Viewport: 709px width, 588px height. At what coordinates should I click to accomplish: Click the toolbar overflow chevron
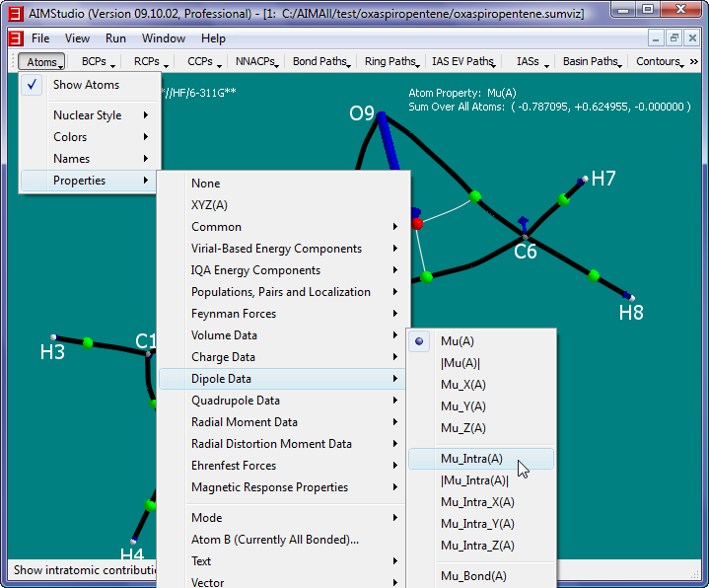693,61
